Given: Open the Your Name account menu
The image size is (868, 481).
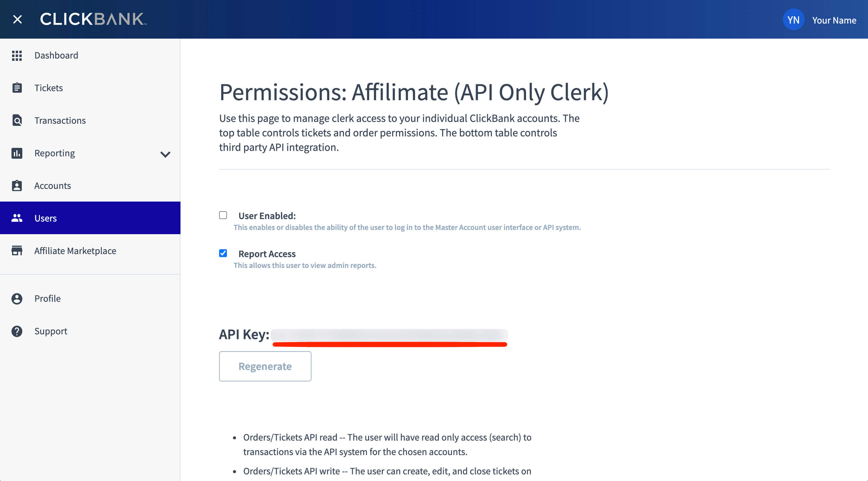Looking at the screenshot, I should (x=834, y=20).
